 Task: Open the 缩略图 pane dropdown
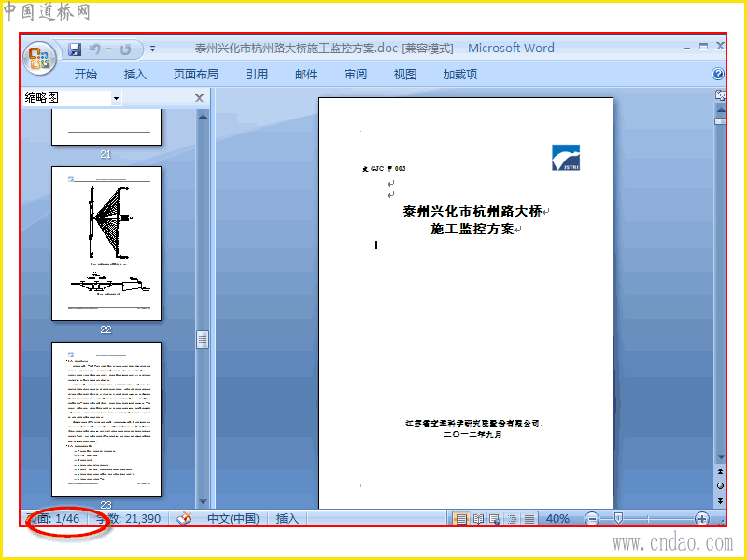(x=116, y=99)
